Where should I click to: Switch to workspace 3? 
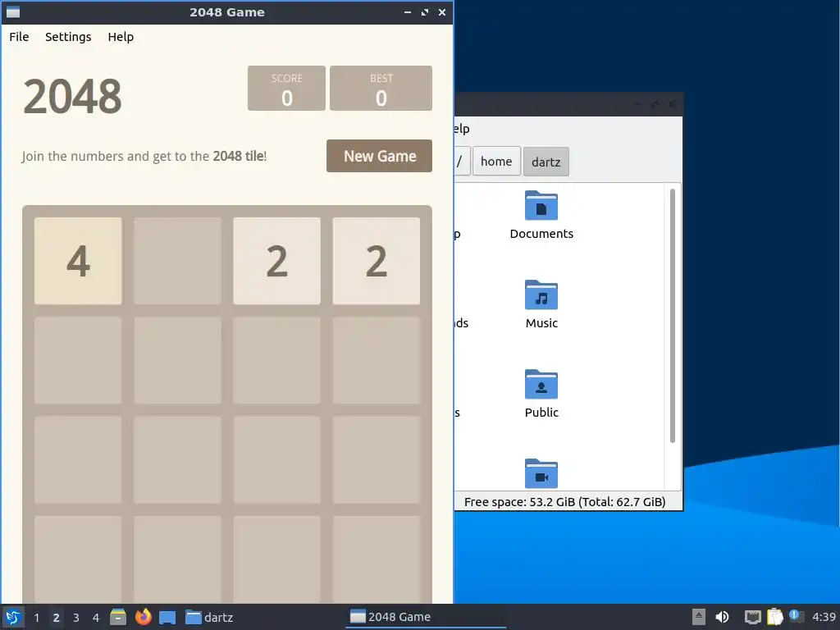pyautogui.click(x=75, y=618)
